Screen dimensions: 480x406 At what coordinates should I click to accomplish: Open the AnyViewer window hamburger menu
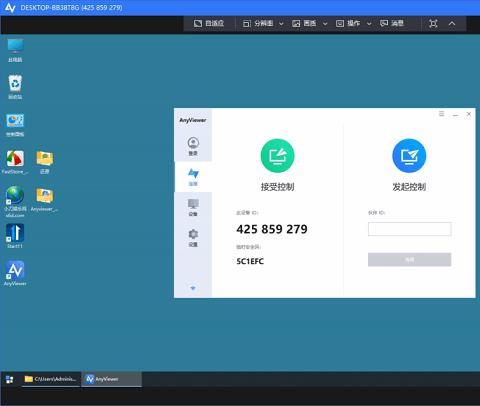click(441, 114)
